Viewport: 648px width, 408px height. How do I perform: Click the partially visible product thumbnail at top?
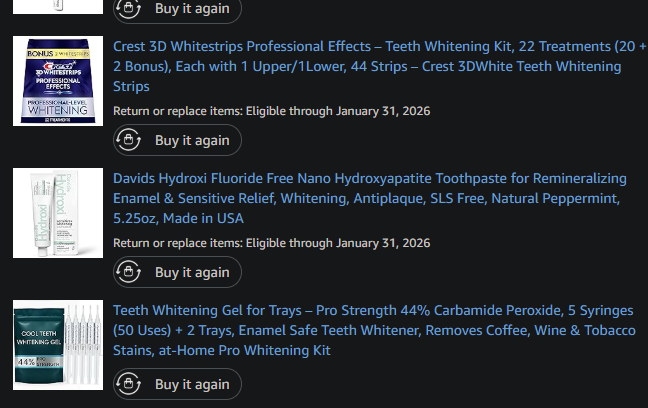pos(58,6)
